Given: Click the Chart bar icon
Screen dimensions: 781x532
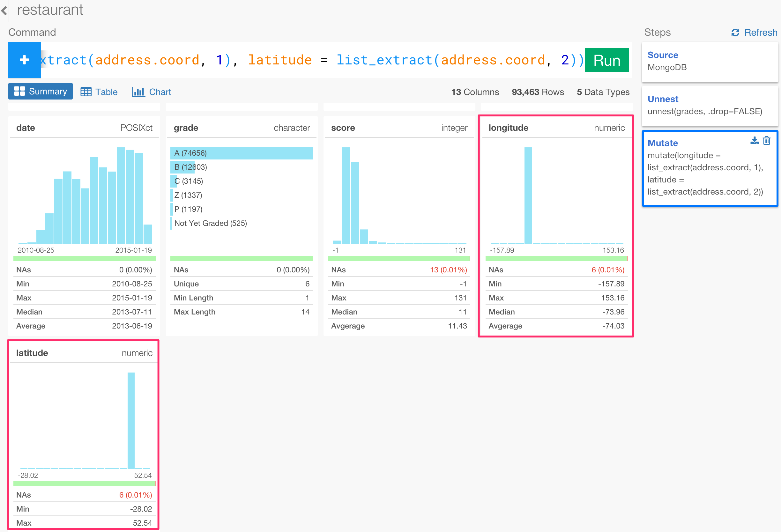Looking at the screenshot, I should coord(138,92).
